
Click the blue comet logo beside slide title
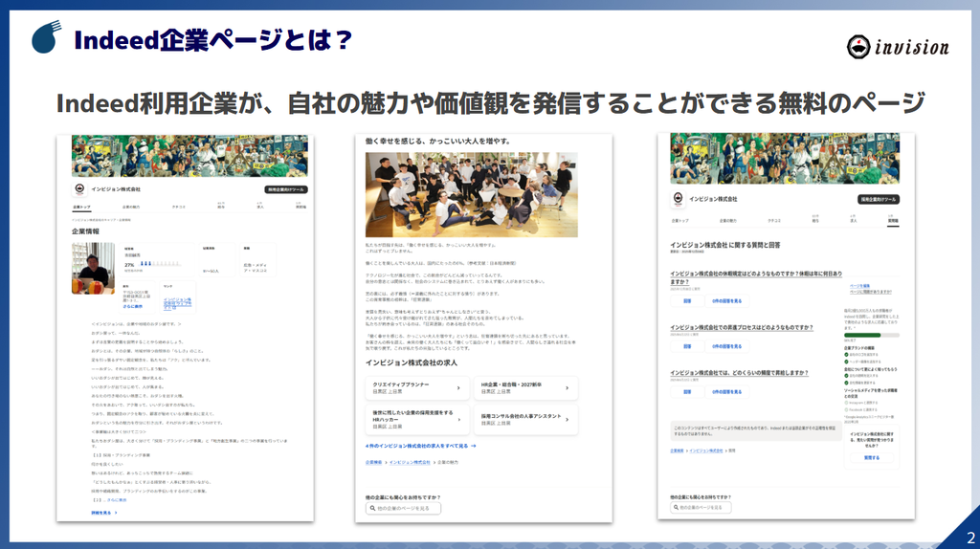point(46,37)
